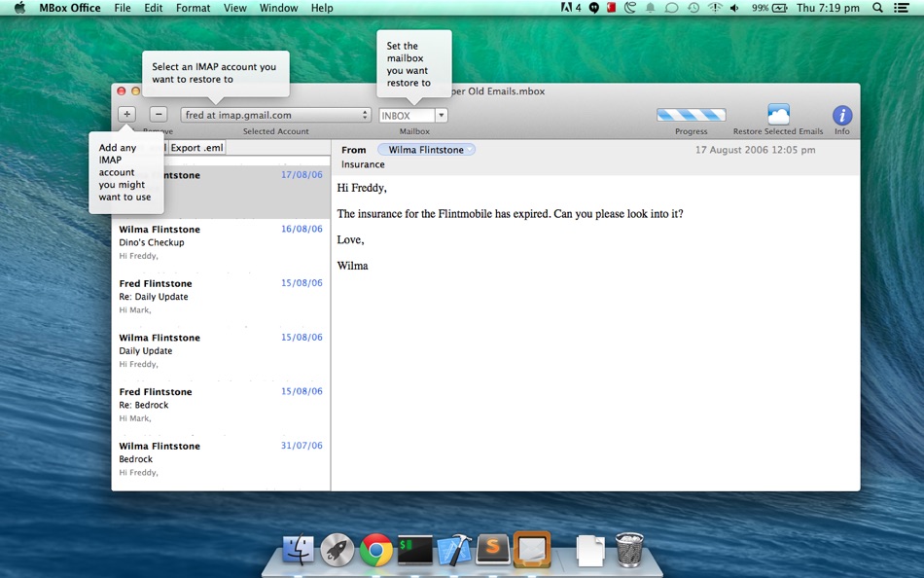Click the Export .eml button
Viewport: 924px width, 578px height.
197,148
